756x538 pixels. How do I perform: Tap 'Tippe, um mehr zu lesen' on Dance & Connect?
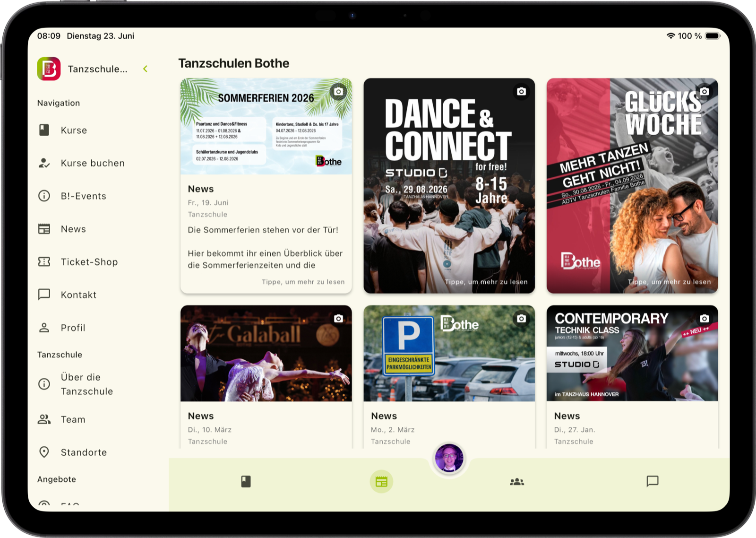[486, 282]
